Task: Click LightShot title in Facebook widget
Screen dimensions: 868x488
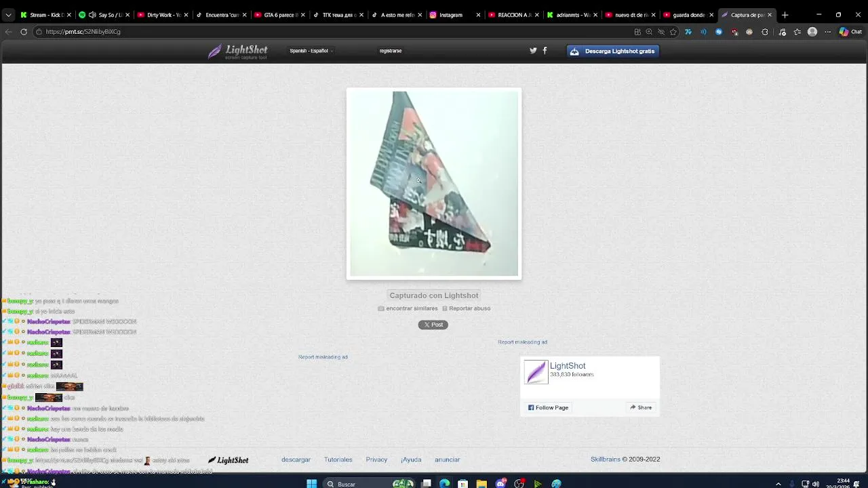Action: (568, 366)
